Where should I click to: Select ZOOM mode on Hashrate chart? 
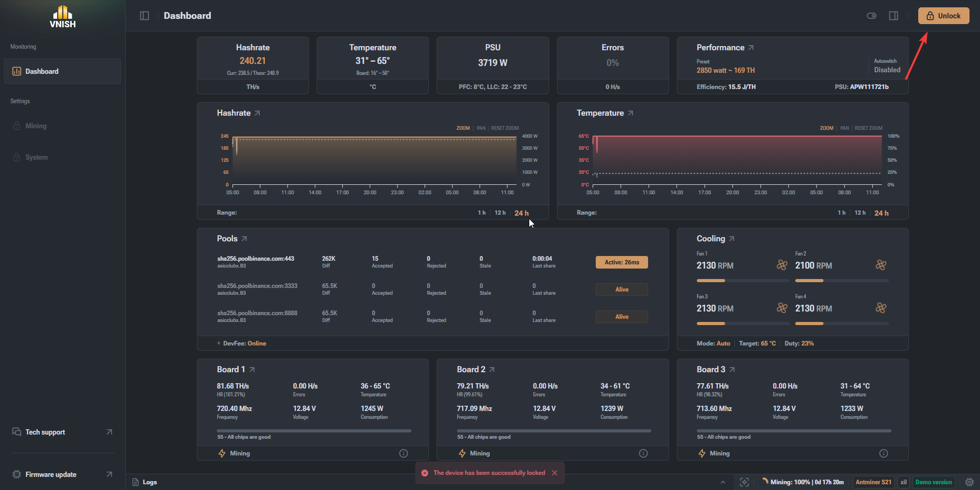coord(463,128)
